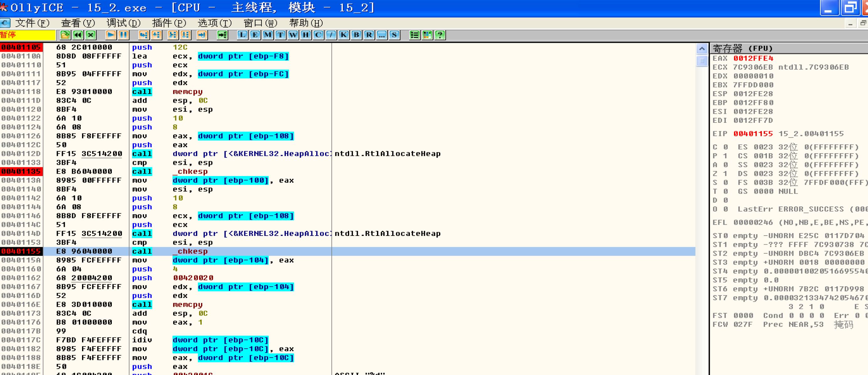The height and width of the screenshot is (375, 868).
Task: Click the Appearance colors grid icon
Action: (x=427, y=35)
